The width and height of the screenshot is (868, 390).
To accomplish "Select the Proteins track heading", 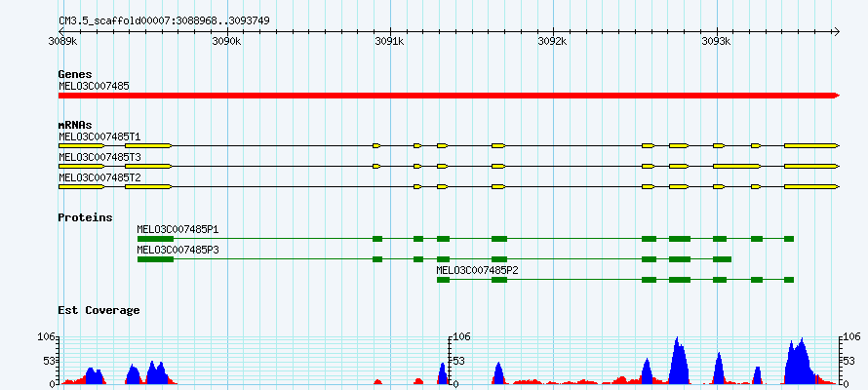I will (85, 218).
